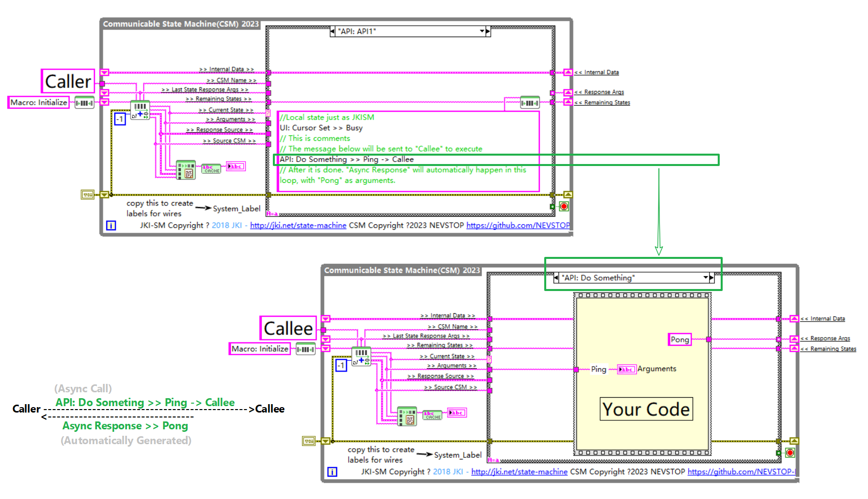The image size is (868, 499).
Task: Select the blue info icon in the Caller diagram
Action: click(111, 225)
